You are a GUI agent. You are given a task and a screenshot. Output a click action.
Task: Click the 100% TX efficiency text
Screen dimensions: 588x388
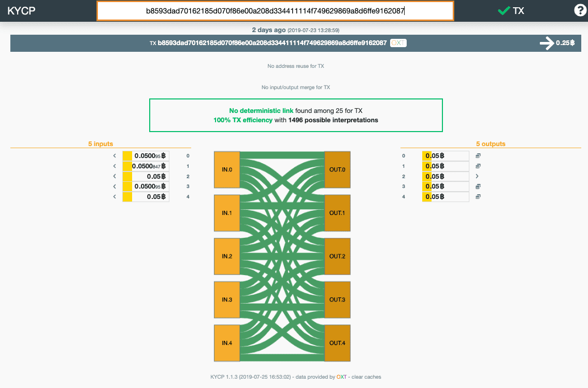pos(242,120)
